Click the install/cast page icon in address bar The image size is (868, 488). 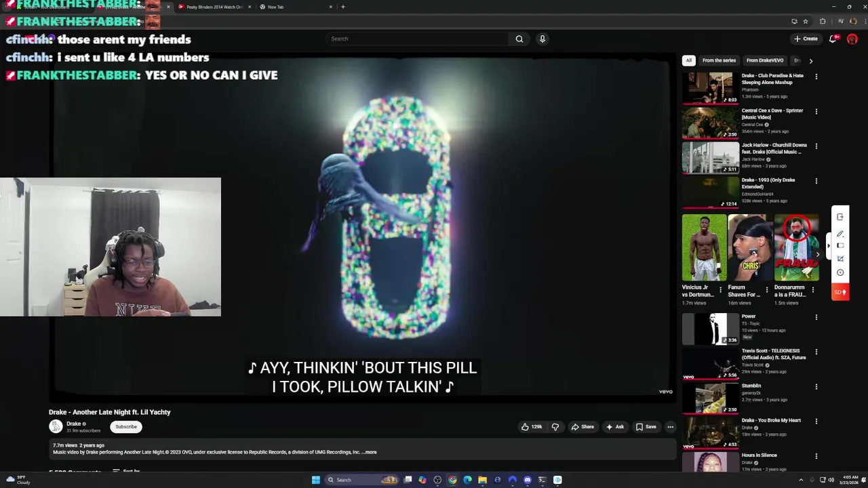click(794, 21)
